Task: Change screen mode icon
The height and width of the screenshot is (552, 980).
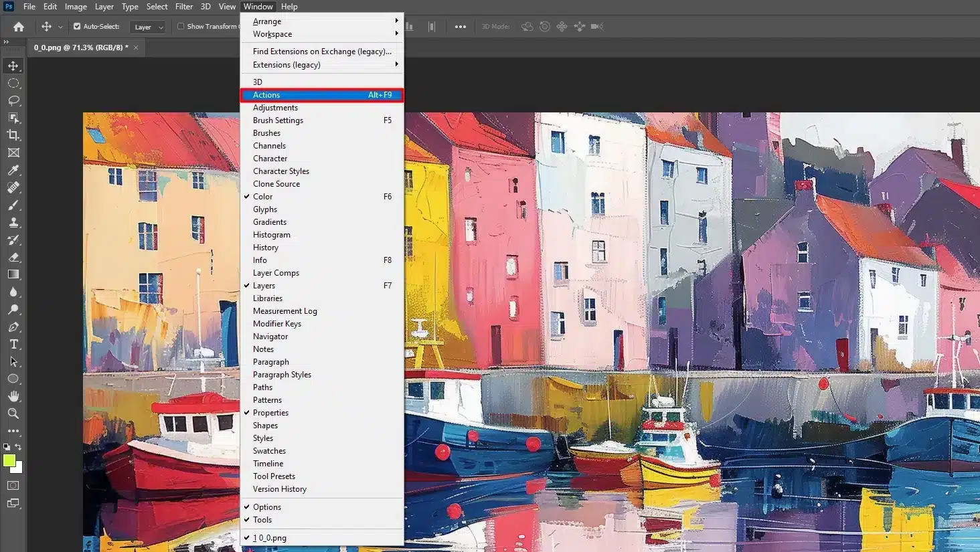Action: pos(13,503)
